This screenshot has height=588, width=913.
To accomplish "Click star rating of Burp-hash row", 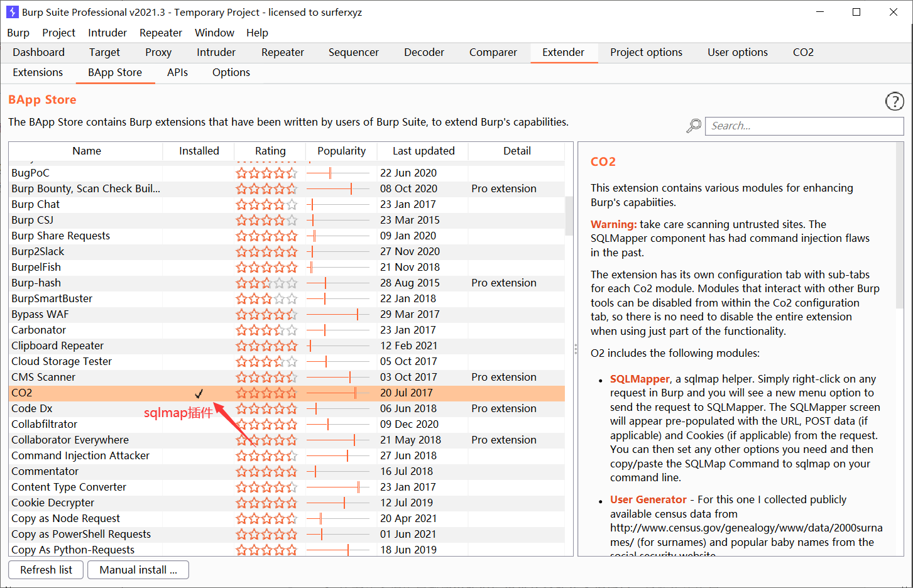I will coord(266,283).
